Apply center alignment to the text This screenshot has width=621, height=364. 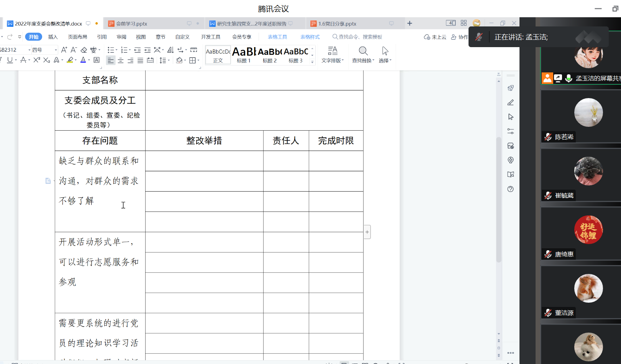[121, 60]
